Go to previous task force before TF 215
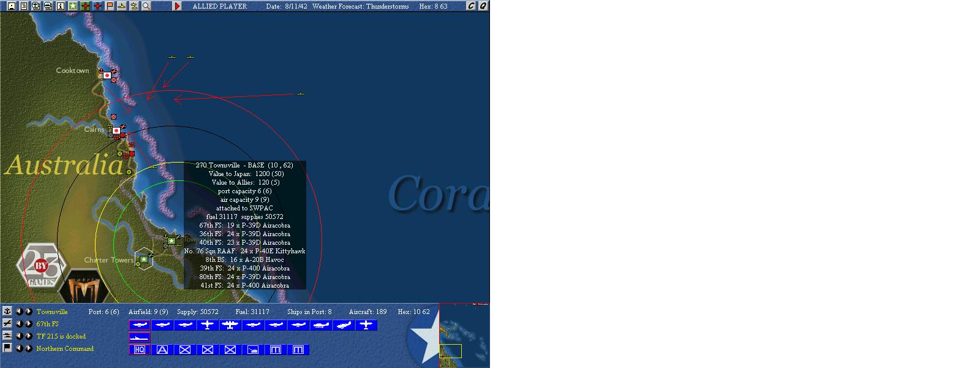 coord(19,336)
